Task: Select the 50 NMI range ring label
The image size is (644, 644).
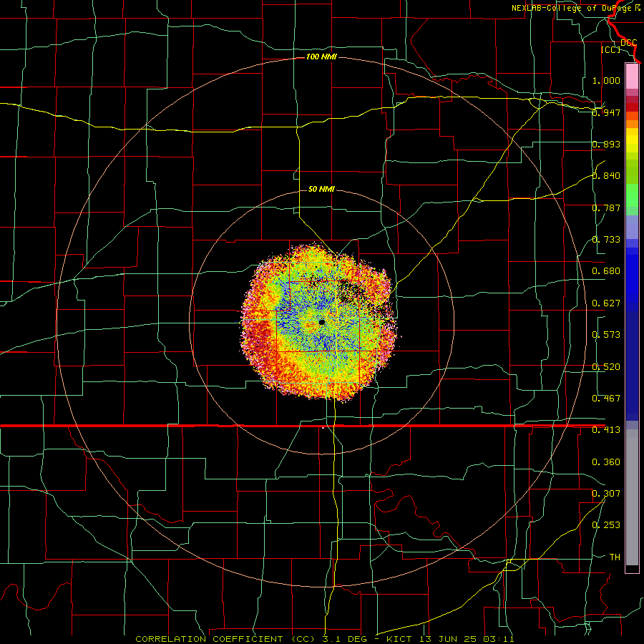Action: point(321,189)
